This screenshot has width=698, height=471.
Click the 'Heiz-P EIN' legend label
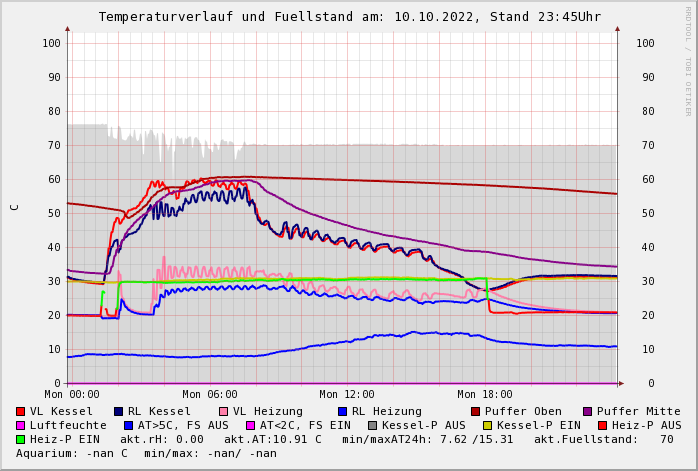tap(65, 439)
